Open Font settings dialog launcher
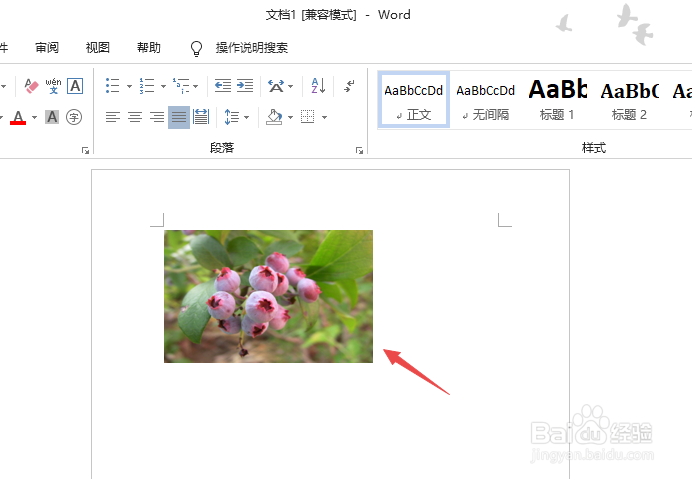The height and width of the screenshot is (479, 692). tap(85, 151)
